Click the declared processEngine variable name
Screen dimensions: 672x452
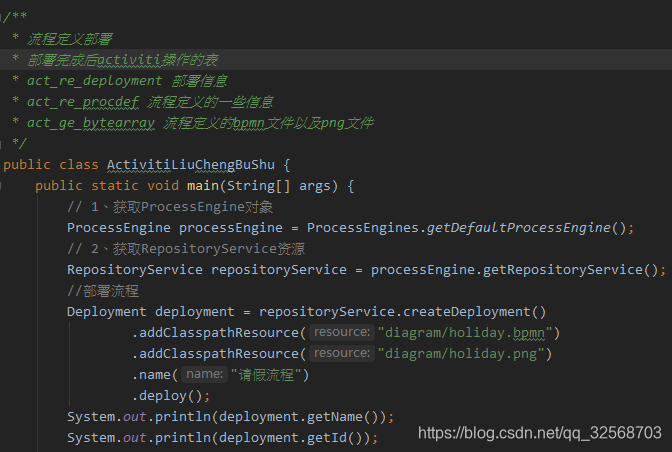pyautogui.click(x=231, y=228)
